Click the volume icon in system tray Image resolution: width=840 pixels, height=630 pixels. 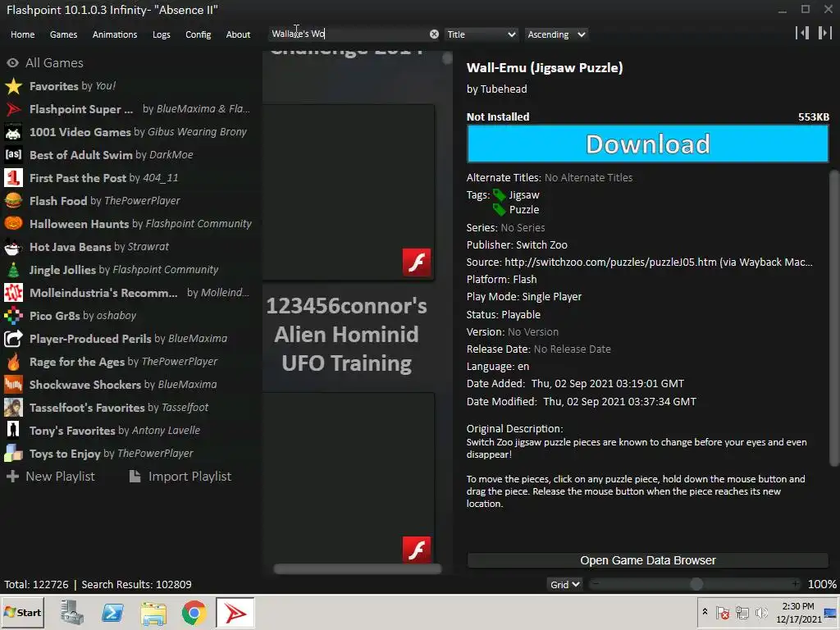(x=760, y=612)
